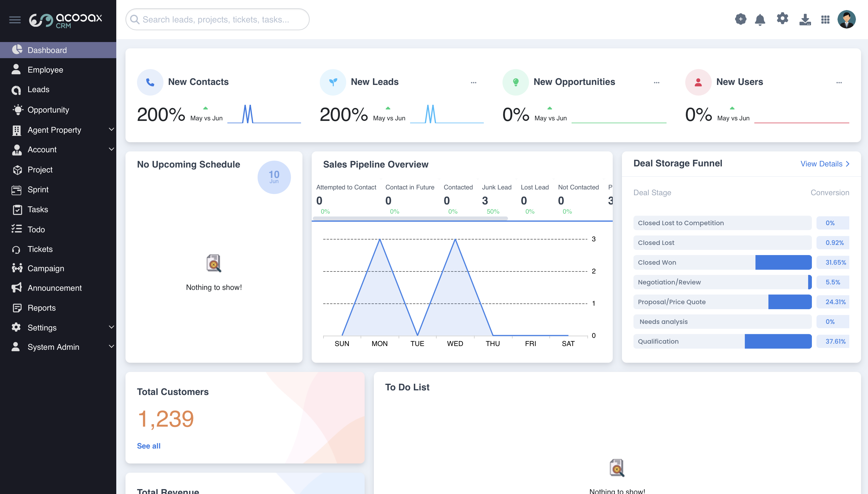Image resolution: width=868 pixels, height=494 pixels.
Task: Click the New Users person icon
Action: tap(698, 82)
